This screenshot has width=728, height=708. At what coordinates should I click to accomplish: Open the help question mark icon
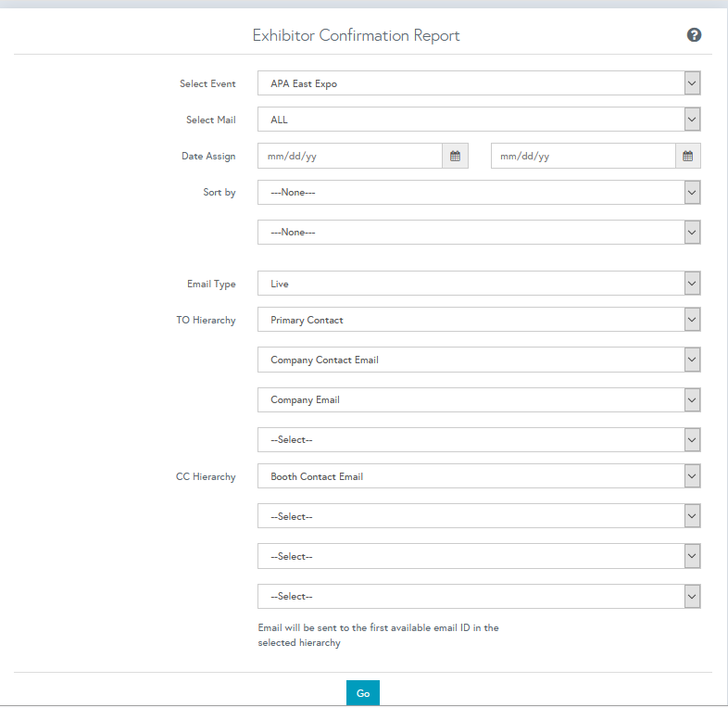[x=694, y=35]
